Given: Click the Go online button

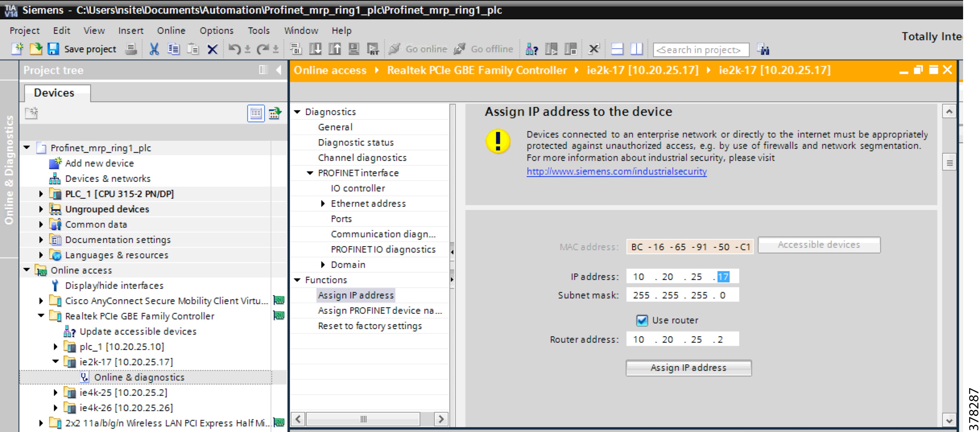Looking at the screenshot, I should (418, 49).
